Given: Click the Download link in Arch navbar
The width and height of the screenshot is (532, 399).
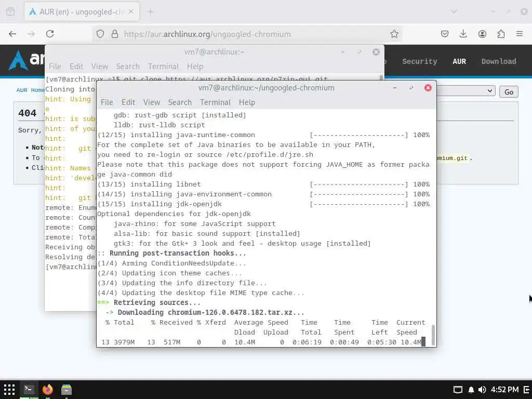Looking at the screenshot, I should [498, 61].
